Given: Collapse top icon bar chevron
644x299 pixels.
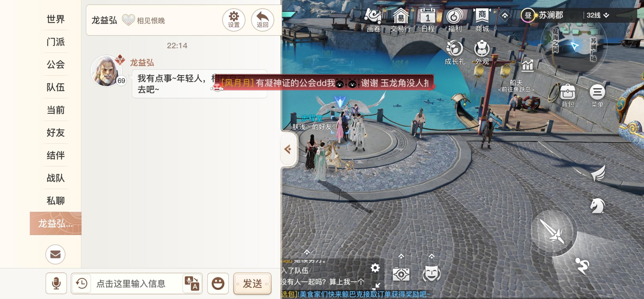Looking at the screenshot, I should pos(505,16).
